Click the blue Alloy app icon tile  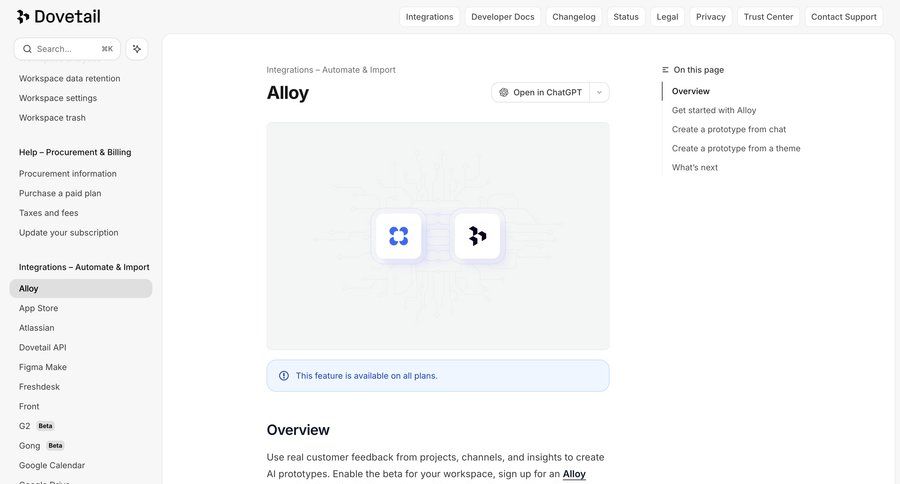tap(398, 236)
